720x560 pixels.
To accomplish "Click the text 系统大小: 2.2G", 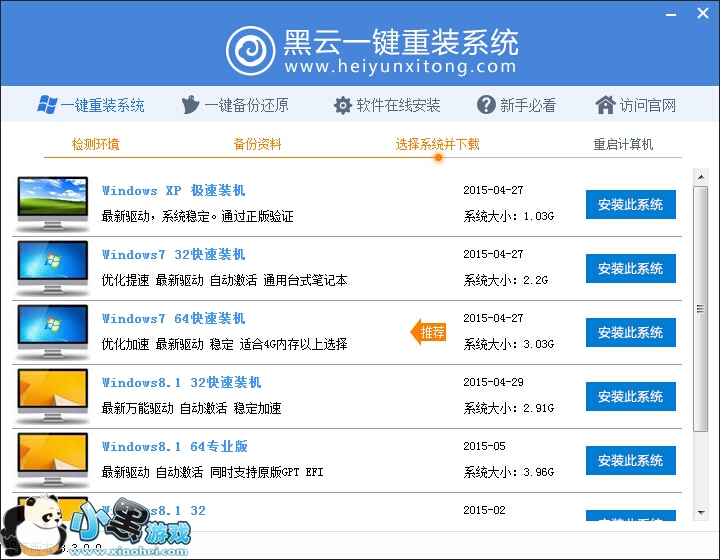I will pyautogui.click(x=506, y=280).
